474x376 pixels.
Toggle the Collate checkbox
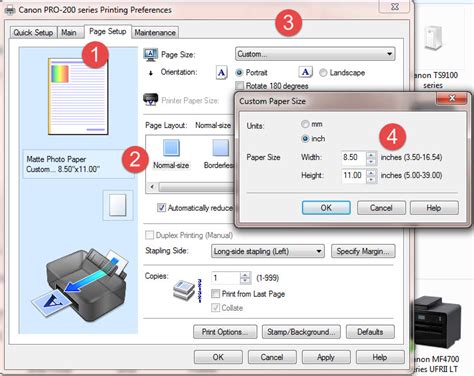216,308
